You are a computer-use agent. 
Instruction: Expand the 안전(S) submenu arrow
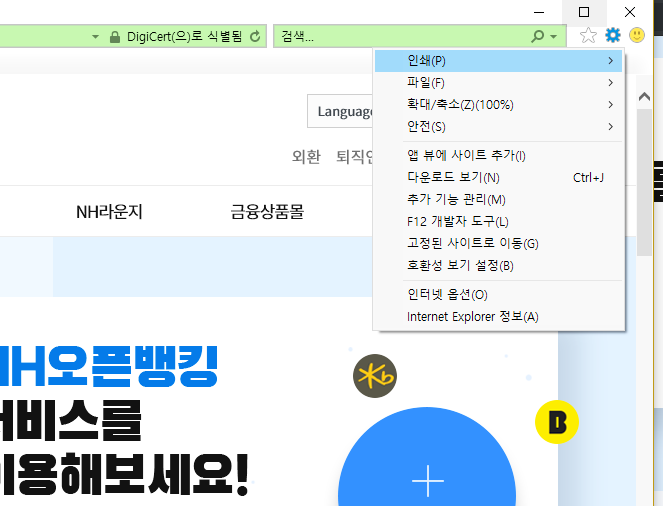(611, 127)
